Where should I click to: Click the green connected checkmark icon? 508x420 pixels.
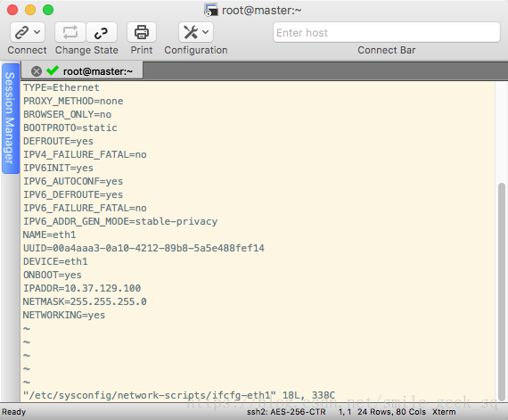click(x=53, y=70)
